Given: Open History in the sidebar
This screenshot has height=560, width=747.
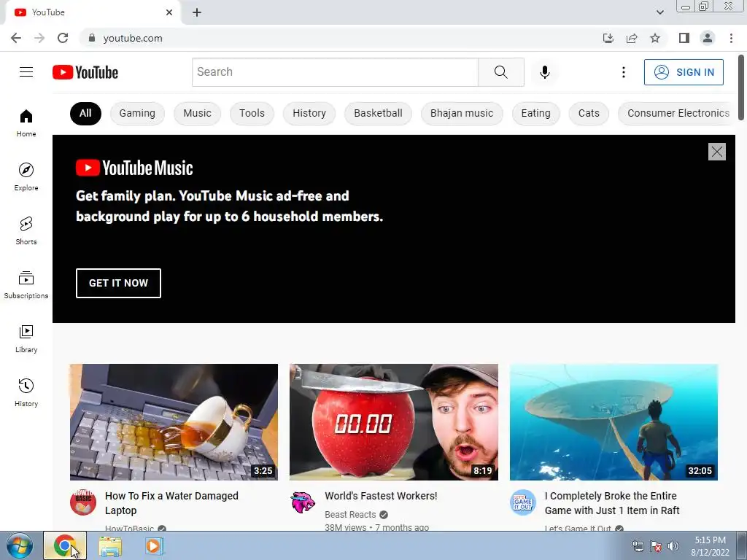Looking at the screenshot, I should (26, 392).
